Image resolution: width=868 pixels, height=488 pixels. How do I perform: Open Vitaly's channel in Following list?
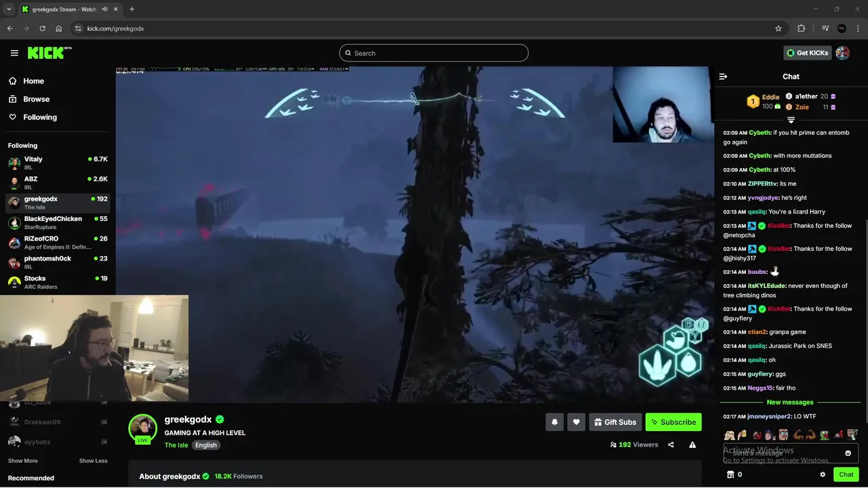pyautogui.click(x=58, y=163)
